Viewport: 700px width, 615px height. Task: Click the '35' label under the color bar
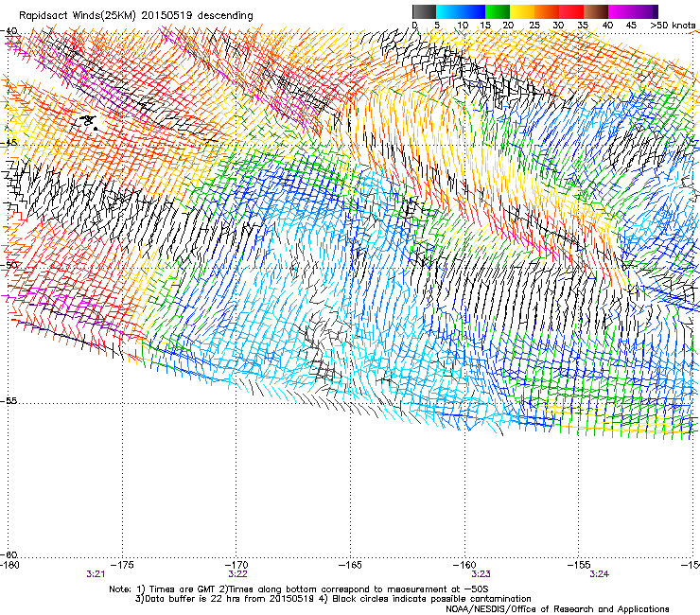point(583,25)
